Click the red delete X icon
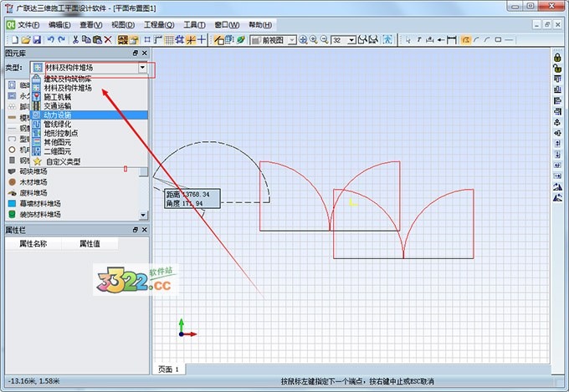Image resolution: width=569 pixels, height=392 pixels. click(x=108, y=39)
